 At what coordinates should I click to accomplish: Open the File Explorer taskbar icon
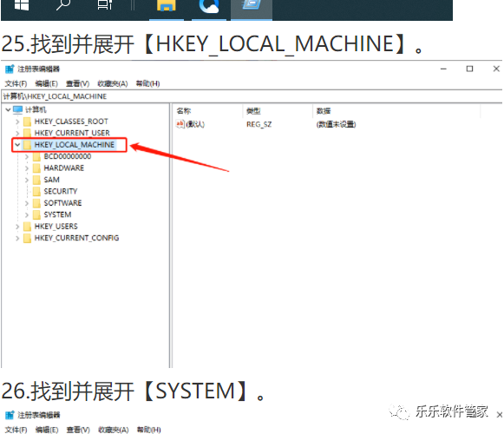167,5
